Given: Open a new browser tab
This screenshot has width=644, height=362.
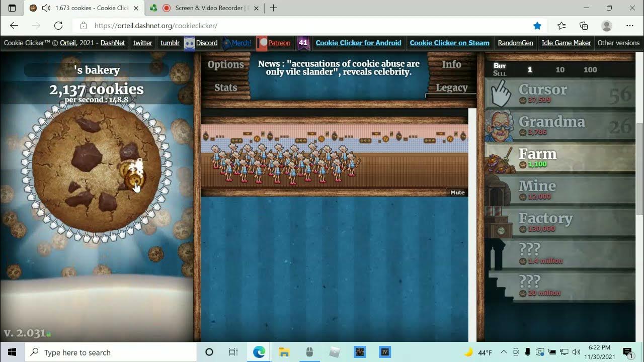Looking at the screenshot, I should pos(273,8).
